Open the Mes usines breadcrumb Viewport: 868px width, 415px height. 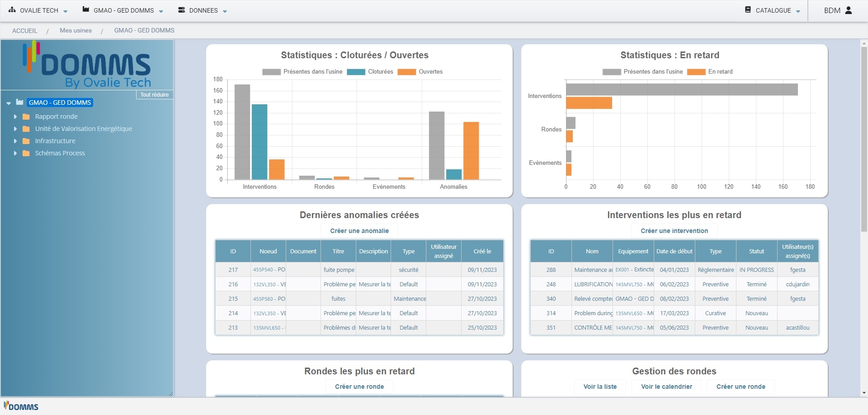pyautogui.click(x=75, y=30)
